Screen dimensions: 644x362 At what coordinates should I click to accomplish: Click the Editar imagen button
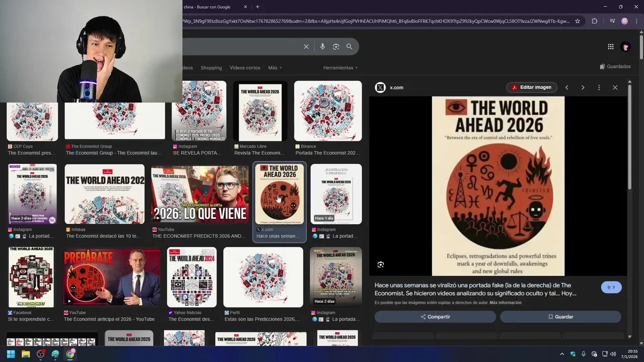coord(532,87)
